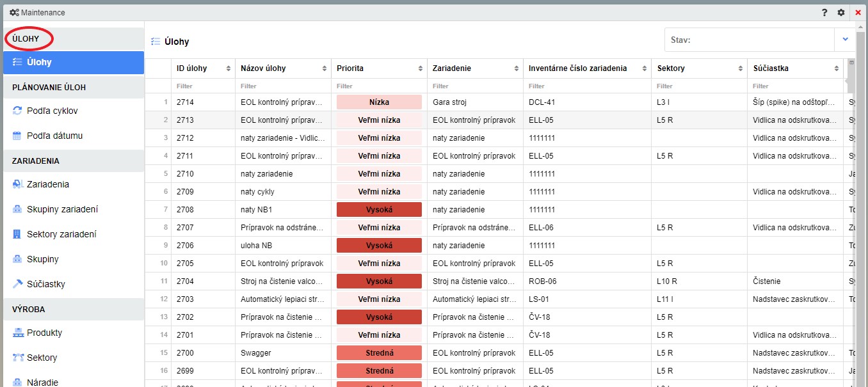Open Podľa dátumu calendar planning
Image resolution: width=868 pixels, height=387 pixels.
tap(54, 136)
